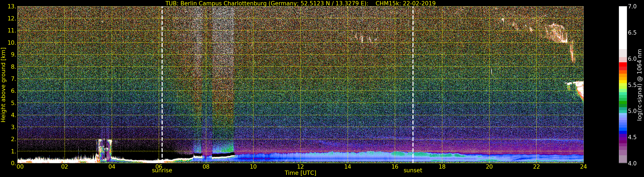
Task: Click the '3.' height tick label
Action: tap(14, 127)
